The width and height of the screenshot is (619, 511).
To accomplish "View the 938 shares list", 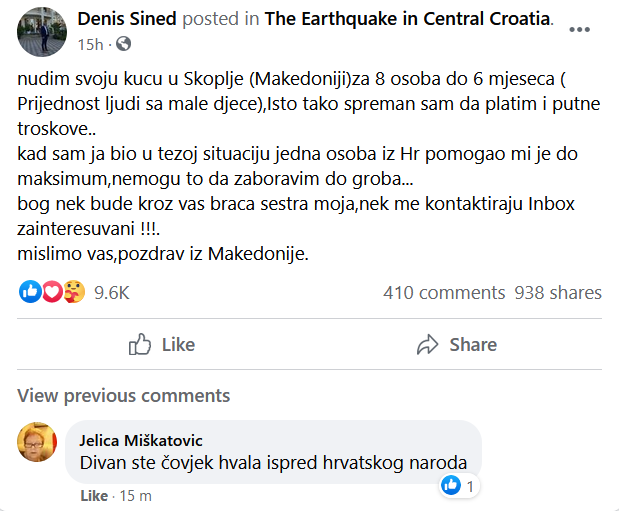I will tap(558, 292).
